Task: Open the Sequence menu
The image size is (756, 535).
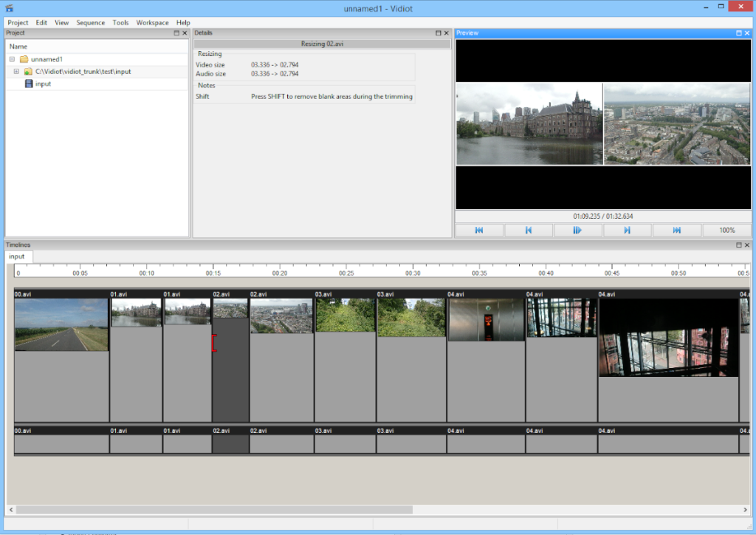Action: 90,22
